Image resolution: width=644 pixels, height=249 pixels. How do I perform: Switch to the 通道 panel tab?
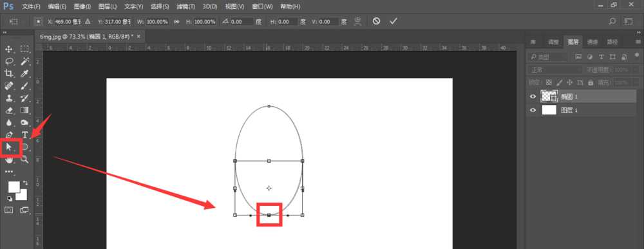592,41
